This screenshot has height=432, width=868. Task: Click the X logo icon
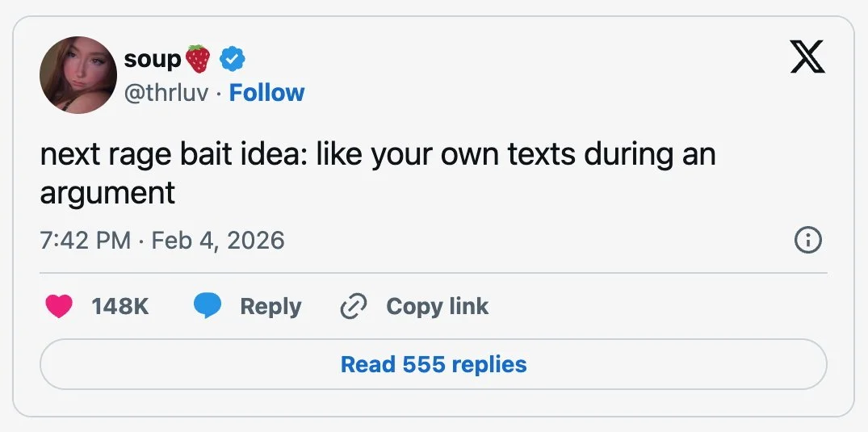(x=808, y=57)
